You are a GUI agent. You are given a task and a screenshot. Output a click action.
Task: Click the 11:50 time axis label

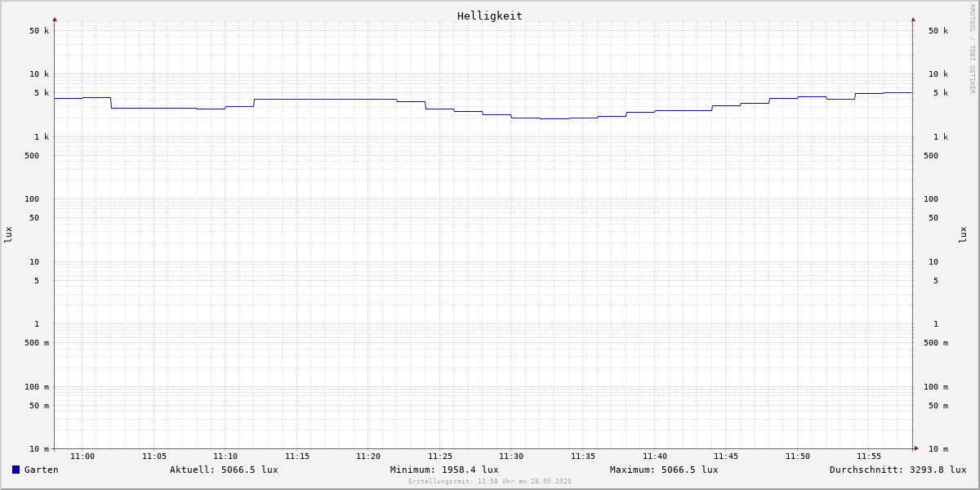click(798, 457)
